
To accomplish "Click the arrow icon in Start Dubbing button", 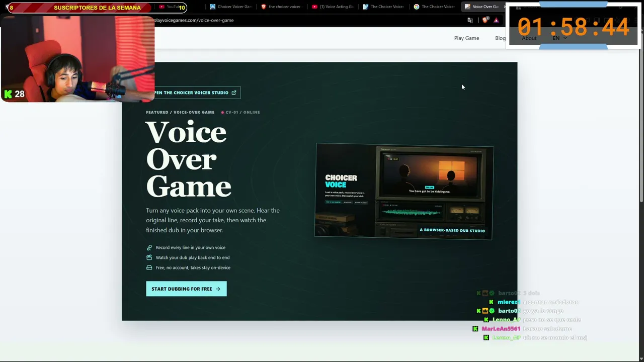I will tap(218, 289).
